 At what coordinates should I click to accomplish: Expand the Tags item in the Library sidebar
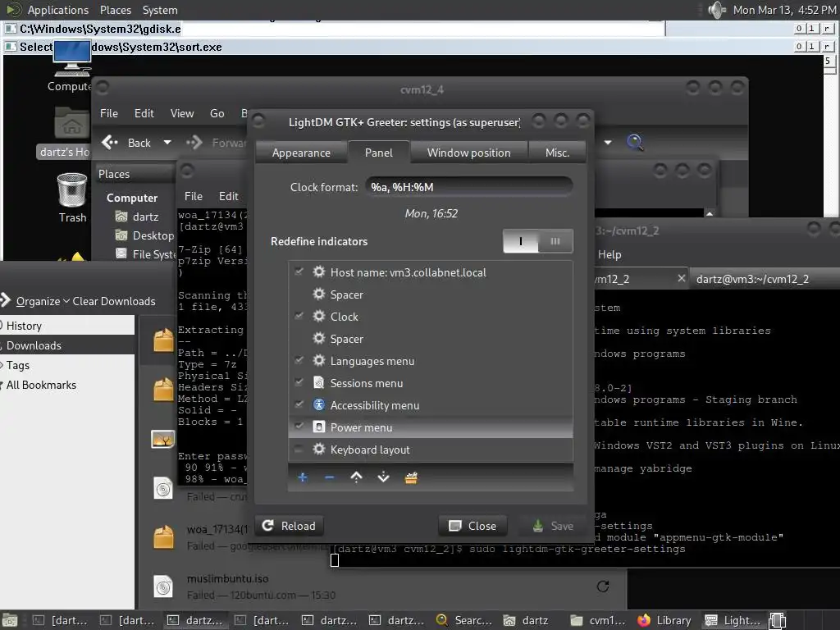(x=2, y=365)
